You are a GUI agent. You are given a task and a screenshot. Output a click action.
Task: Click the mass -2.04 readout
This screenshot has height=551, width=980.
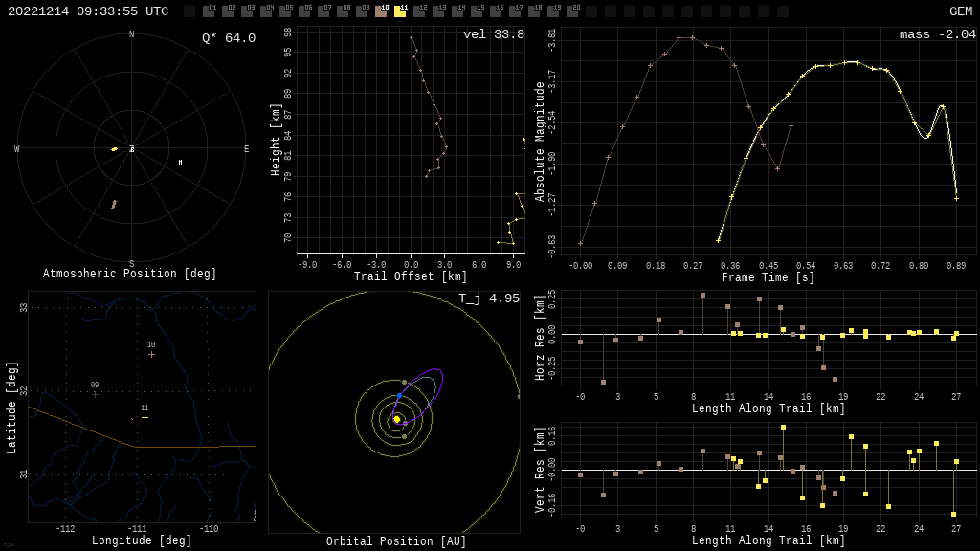click(x=937, y=34)
